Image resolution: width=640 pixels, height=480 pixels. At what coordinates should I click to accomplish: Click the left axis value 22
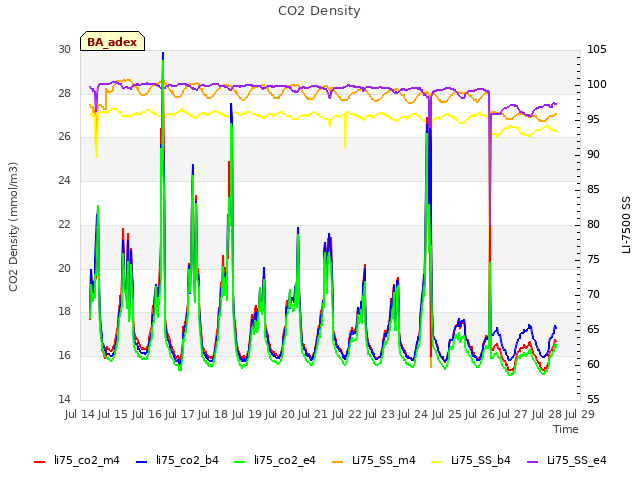click(64, 224)
